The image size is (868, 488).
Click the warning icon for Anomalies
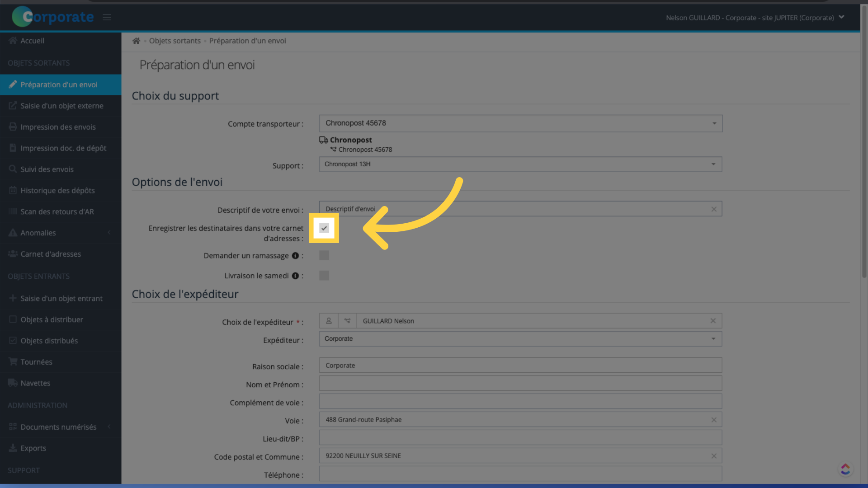[x=13, y=233]
